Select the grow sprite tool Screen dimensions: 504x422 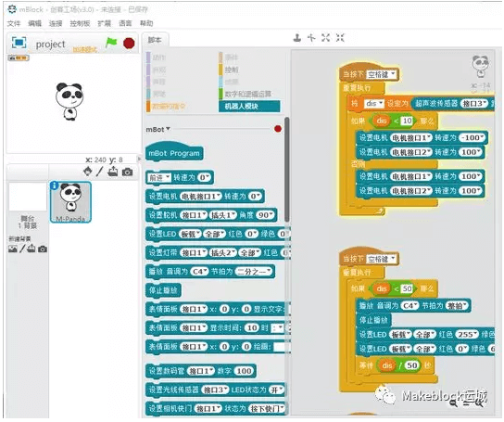(325, 38)
